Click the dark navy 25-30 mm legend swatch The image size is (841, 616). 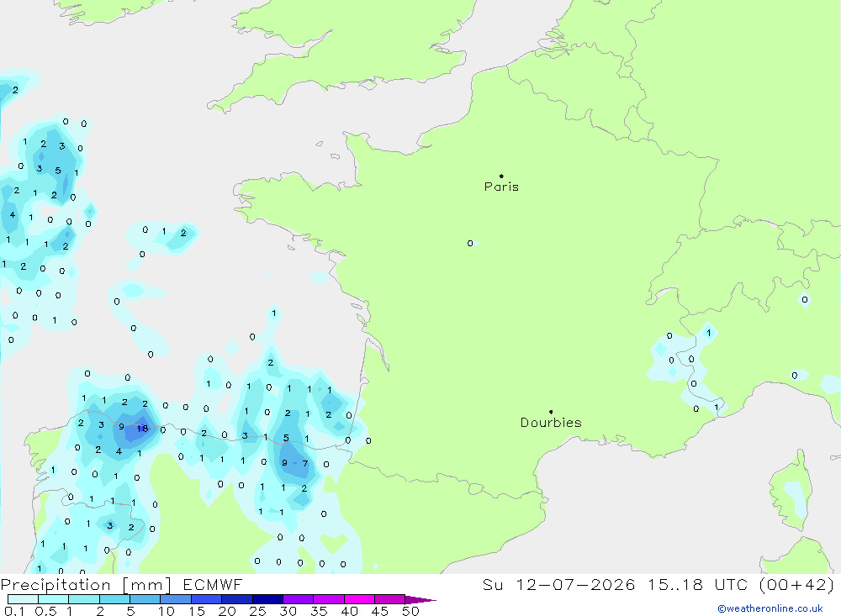[x=267, y=599]
